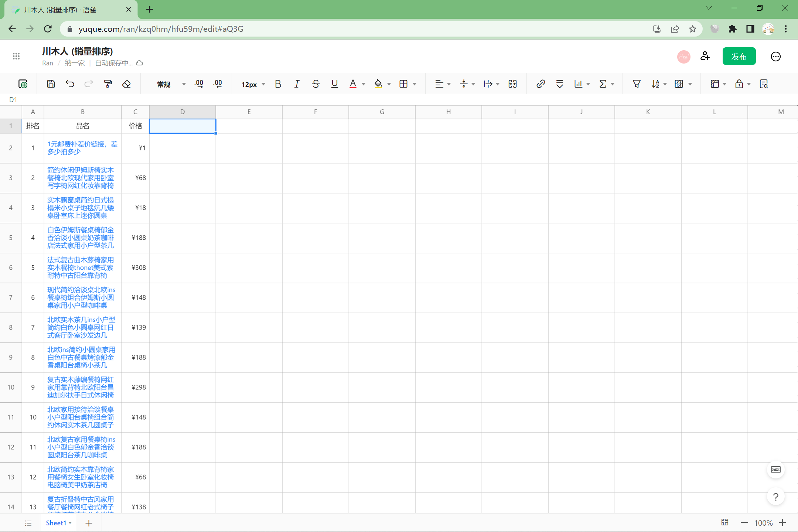Click the clear format eraser icon
798x532 pixels.
coord(126,84)
